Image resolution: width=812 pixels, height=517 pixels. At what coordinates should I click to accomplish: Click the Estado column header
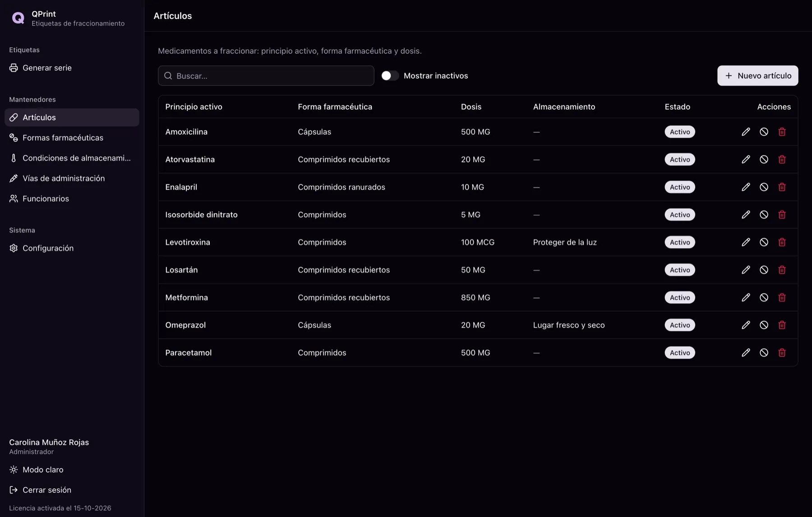point(677,107)
